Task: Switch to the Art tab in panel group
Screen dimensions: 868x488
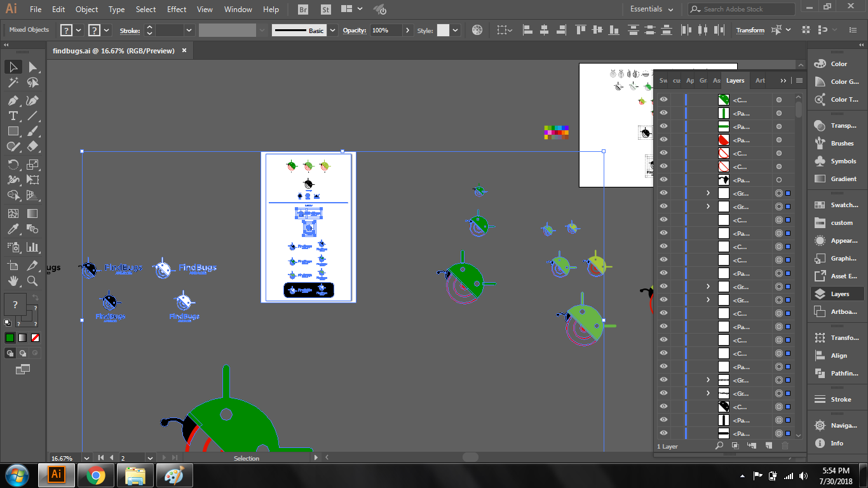Action: coord(760,81)
